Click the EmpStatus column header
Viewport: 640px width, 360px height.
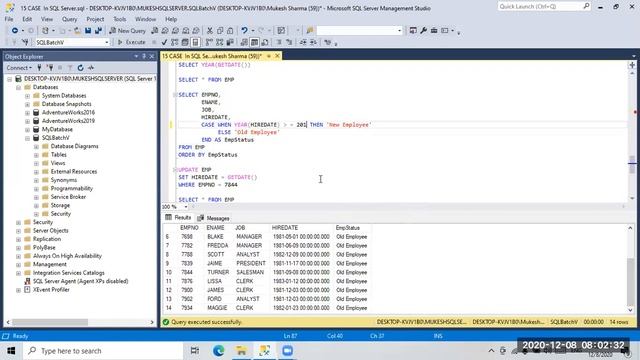348,228
